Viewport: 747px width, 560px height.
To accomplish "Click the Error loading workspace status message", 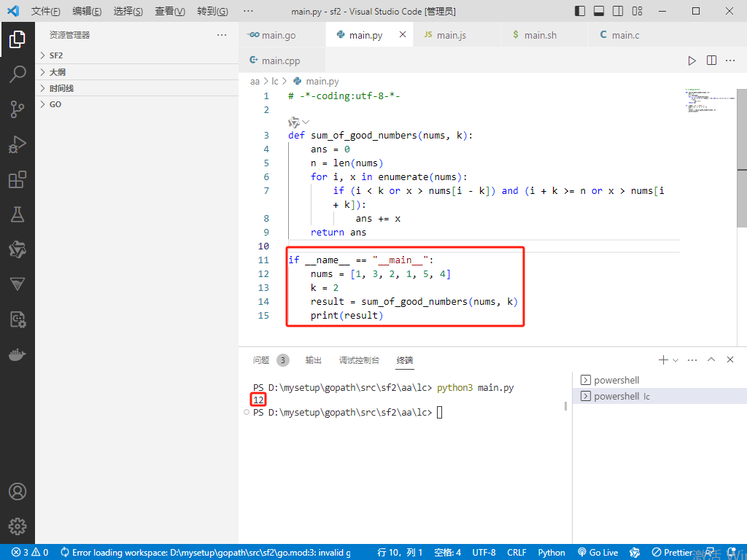I will [206, 553].
